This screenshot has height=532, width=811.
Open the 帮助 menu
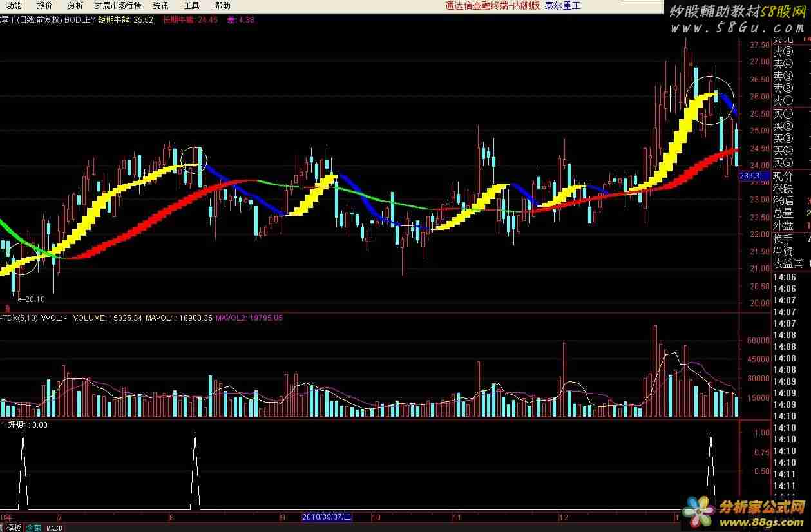pyautogui.click(x=222, y=6)
